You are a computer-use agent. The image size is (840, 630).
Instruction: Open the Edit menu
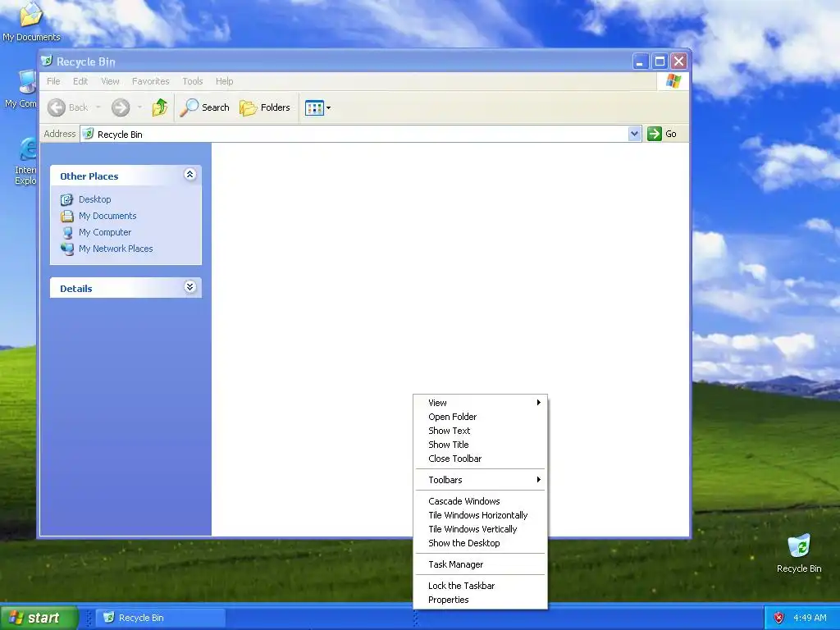click(80, 81)
